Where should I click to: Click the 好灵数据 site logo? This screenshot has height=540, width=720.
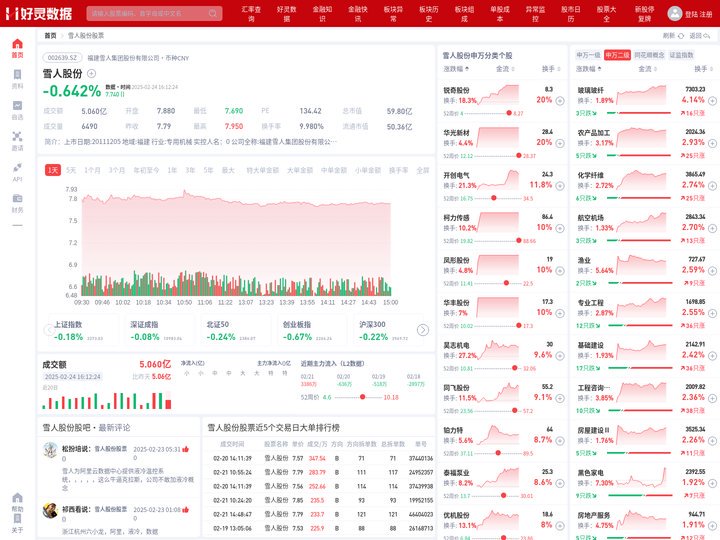point(39,13)
